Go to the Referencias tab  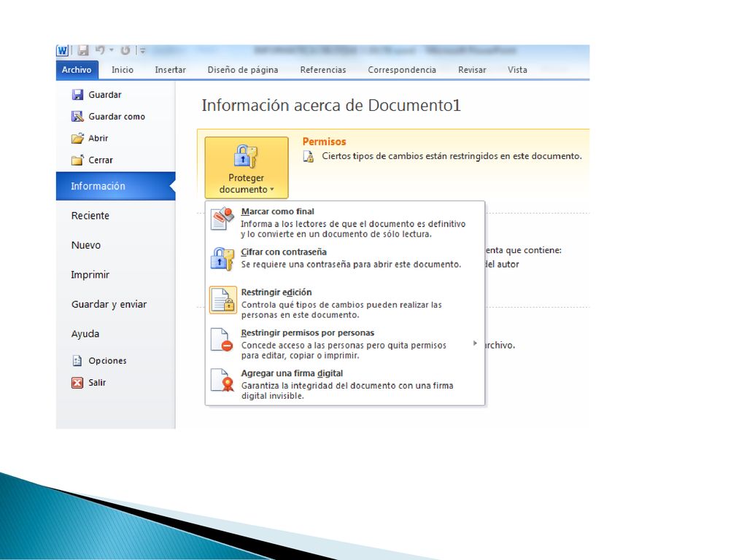(323, 69)
